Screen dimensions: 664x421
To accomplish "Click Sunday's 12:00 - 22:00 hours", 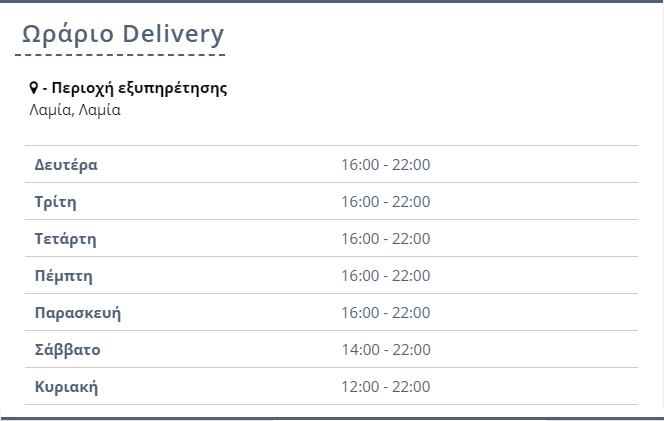I will point(386,386).
